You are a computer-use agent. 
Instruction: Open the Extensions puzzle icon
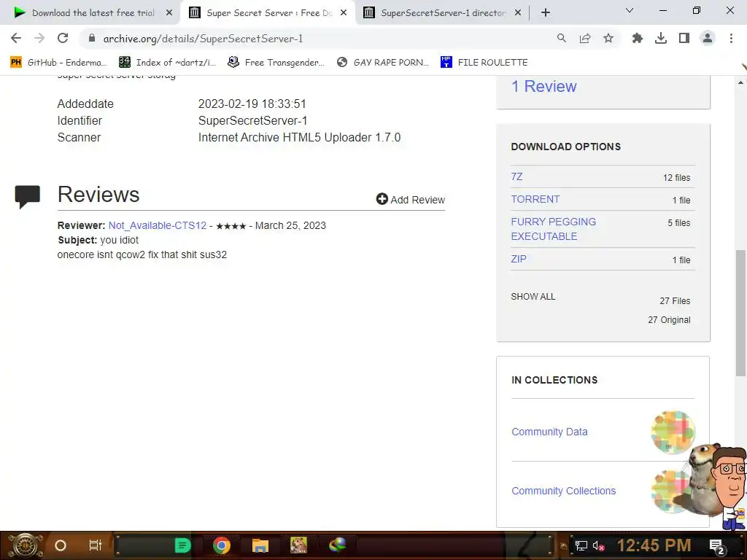(638, 38)
